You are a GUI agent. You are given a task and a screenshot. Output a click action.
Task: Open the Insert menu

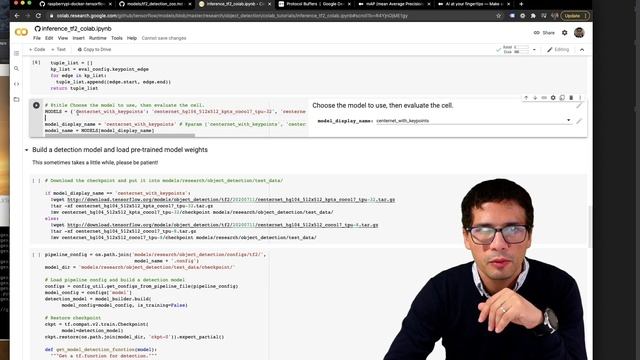tap(78, 38)
